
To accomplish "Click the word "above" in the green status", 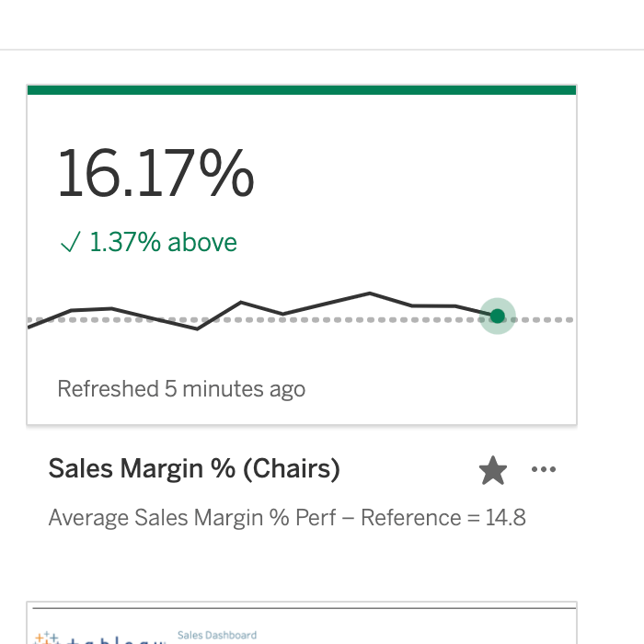I will (x=202, y=243).
